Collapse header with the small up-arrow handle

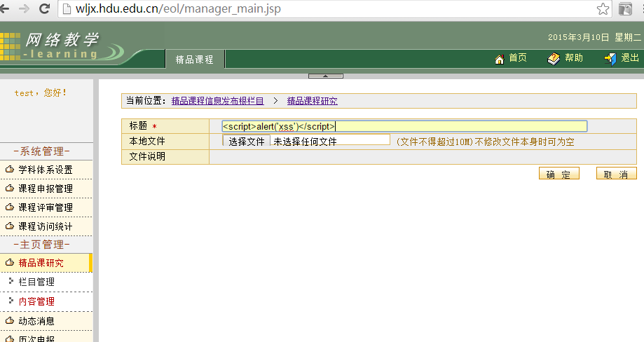(x=326, y=76)
